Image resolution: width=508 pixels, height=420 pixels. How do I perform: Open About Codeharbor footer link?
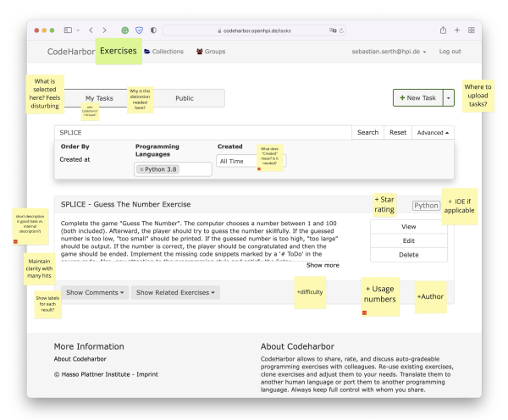tap(80, 359)
